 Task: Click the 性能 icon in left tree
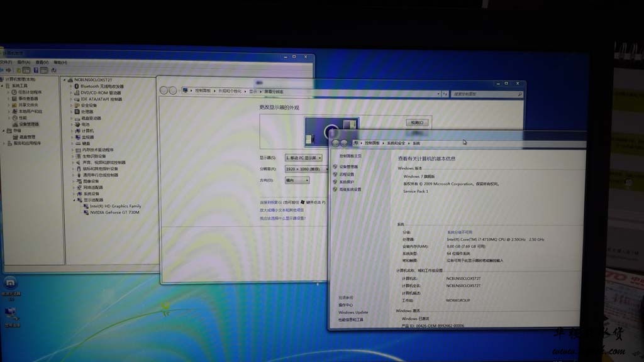coord(15,118)
